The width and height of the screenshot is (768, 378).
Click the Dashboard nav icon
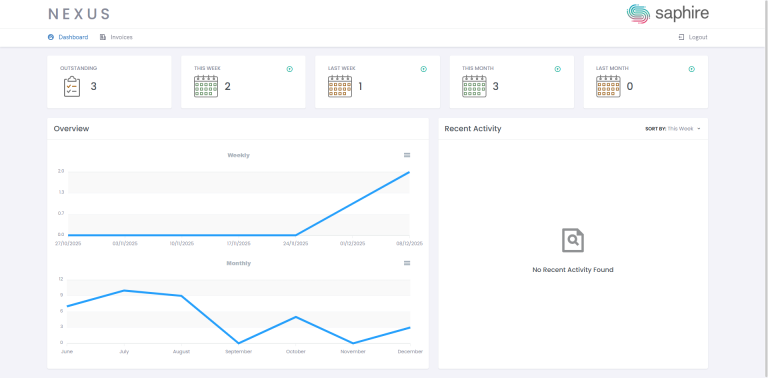tap(51, 37)
